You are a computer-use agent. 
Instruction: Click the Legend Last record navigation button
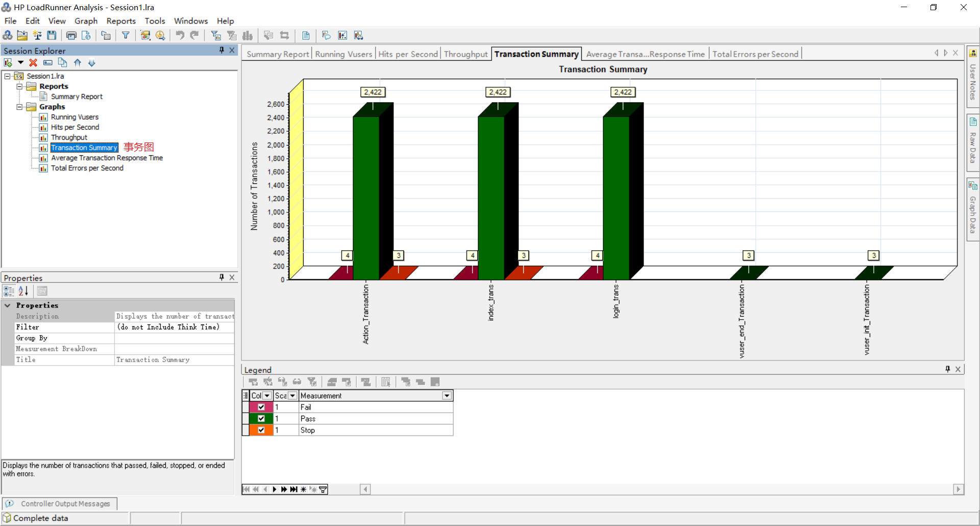[293, 489]
